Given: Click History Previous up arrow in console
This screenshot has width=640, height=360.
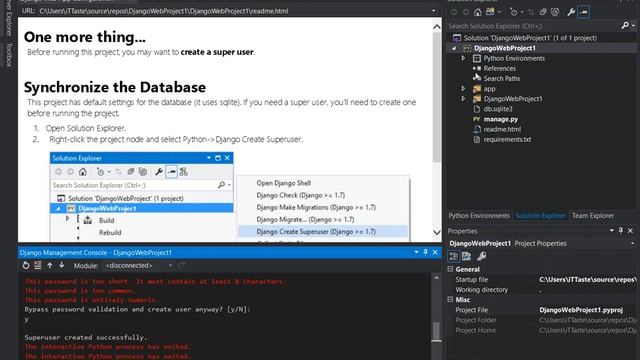Looking at the screenshot, I should (x=50, y=265).
